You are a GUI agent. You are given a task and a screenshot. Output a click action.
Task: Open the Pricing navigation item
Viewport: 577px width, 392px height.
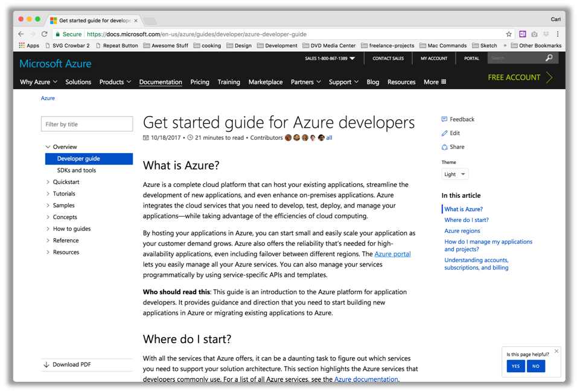coord(200,81)
